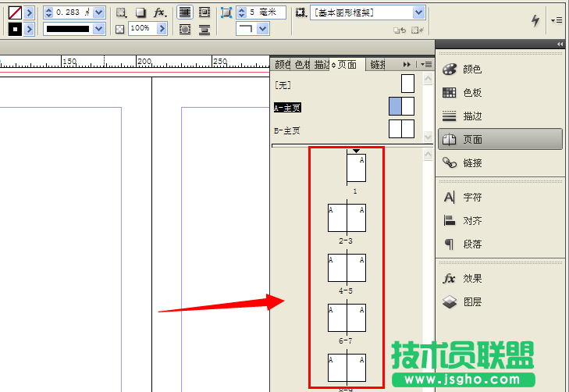Click the corner size stepper arrows

click(242, 12)
